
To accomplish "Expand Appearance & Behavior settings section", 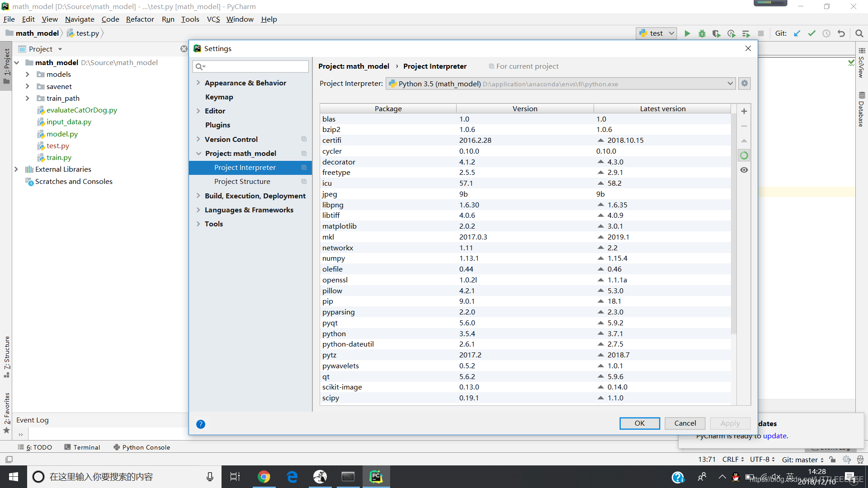I will click(198, 83).
